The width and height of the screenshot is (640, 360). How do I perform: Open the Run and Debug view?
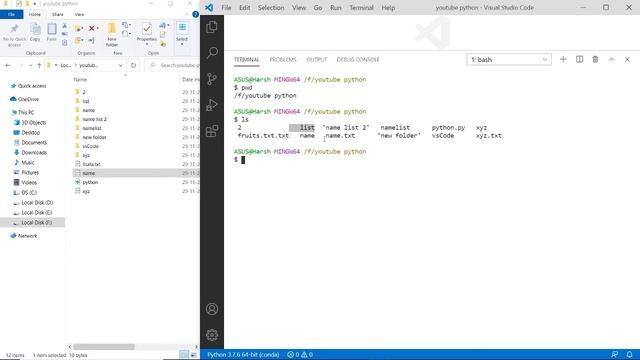coord(212,105)
